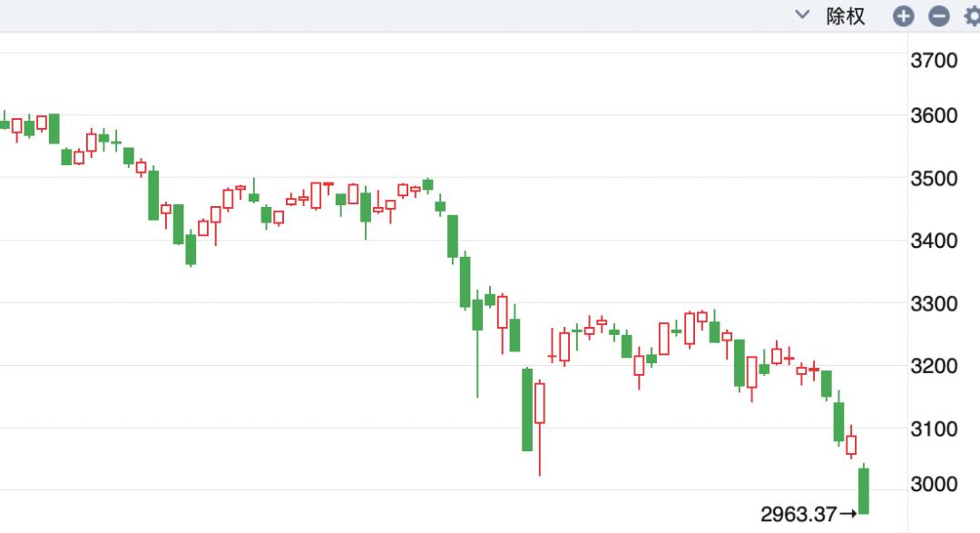Image resolution: width=980 pixels, height=533 pixels.
Task: Select the green candle with long wick to 3150
Action: 477,315
